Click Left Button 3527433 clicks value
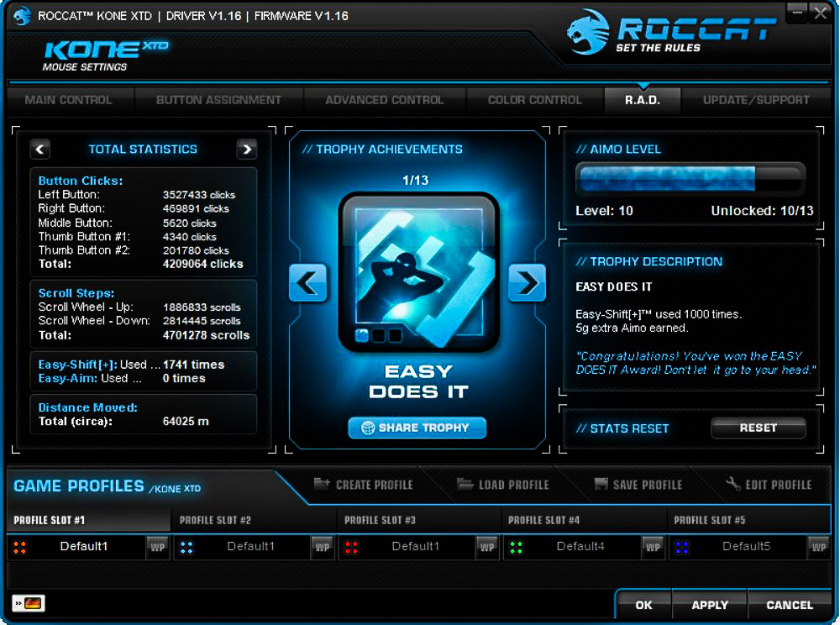Screen dimensions: 840x625 click(x=199, y=195)
